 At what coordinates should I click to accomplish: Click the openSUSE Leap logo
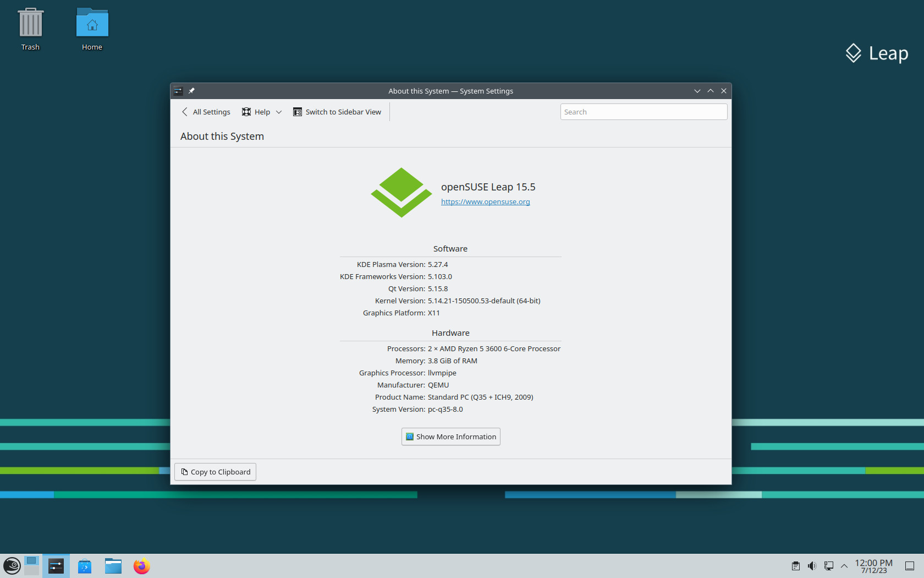click(x=402, y=193)
